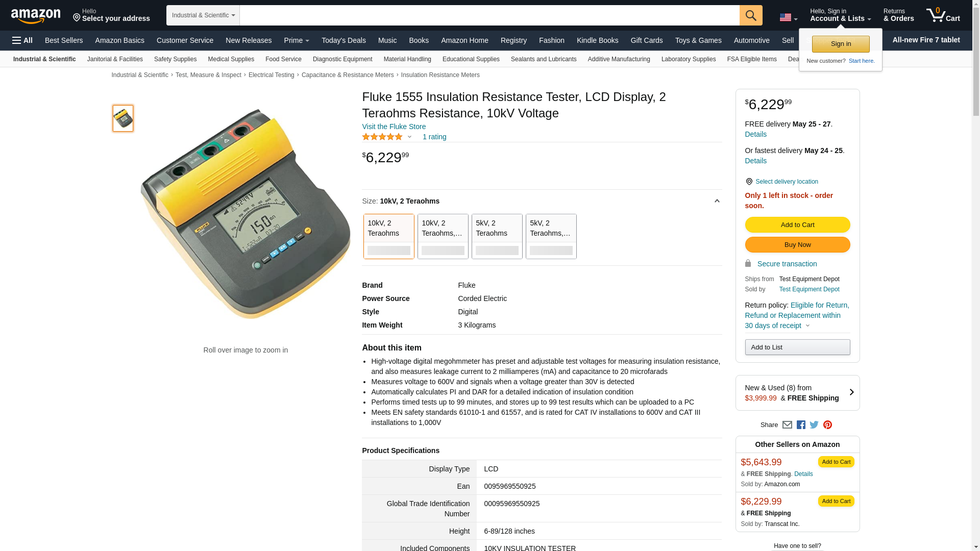Choose the last 5kV size variant
Screen dimensions: 980x551
point(551,236)
